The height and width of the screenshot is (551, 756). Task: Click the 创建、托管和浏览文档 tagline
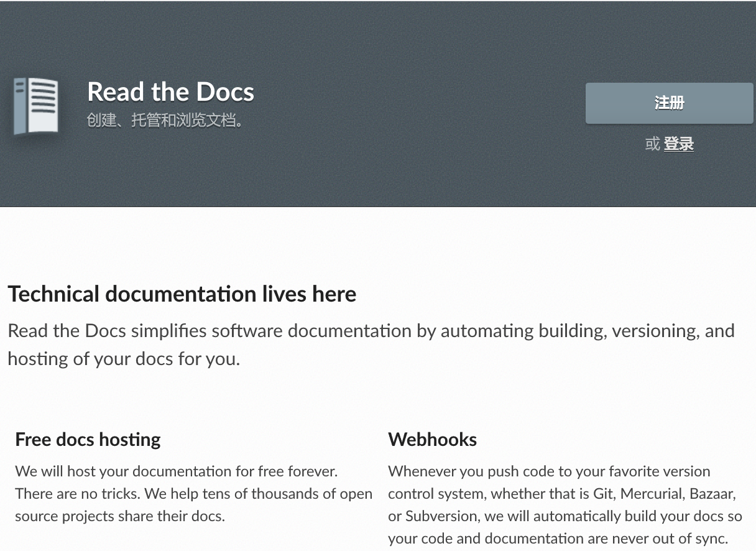[x=165, y=120]
